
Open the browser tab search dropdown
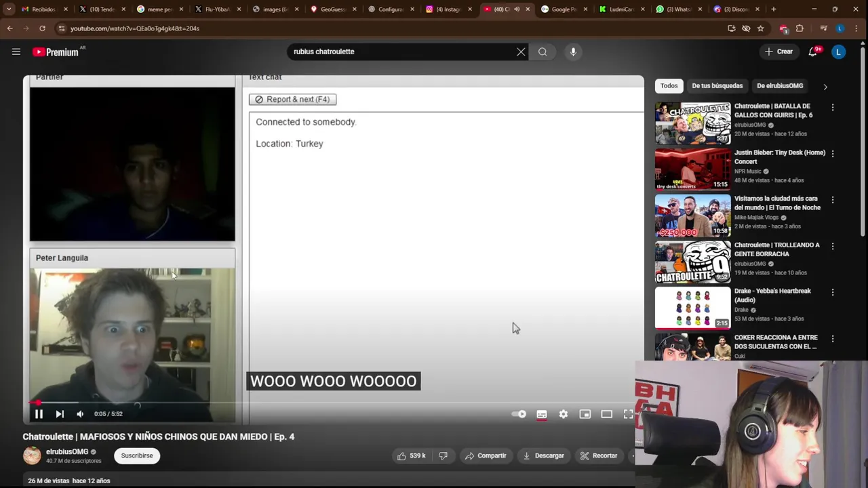(9, 9)
